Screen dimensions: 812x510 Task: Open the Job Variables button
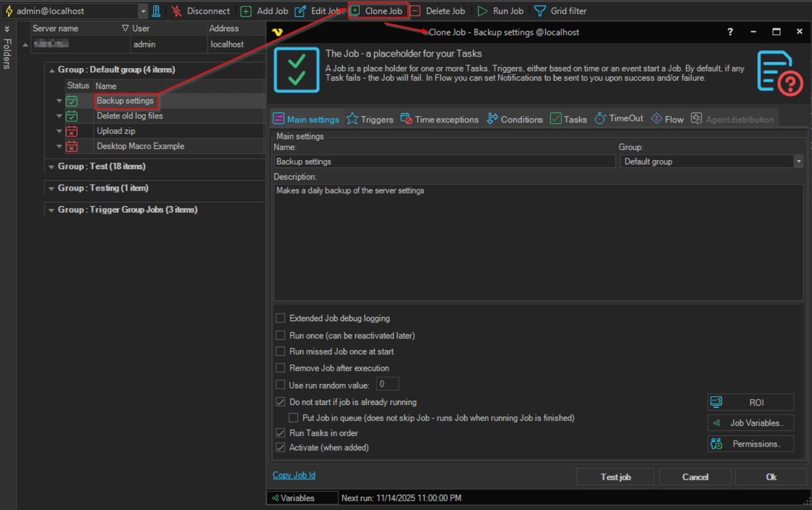[x=750, y=423]
